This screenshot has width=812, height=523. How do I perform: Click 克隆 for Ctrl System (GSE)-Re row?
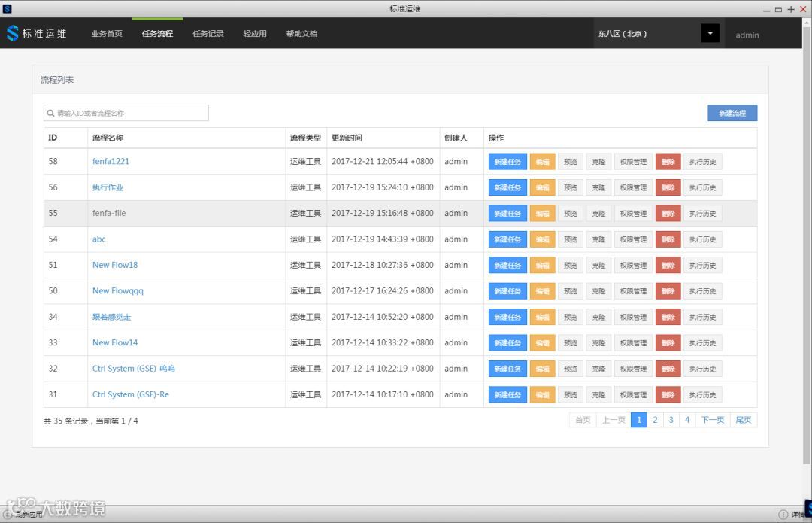tap(598, 395)
